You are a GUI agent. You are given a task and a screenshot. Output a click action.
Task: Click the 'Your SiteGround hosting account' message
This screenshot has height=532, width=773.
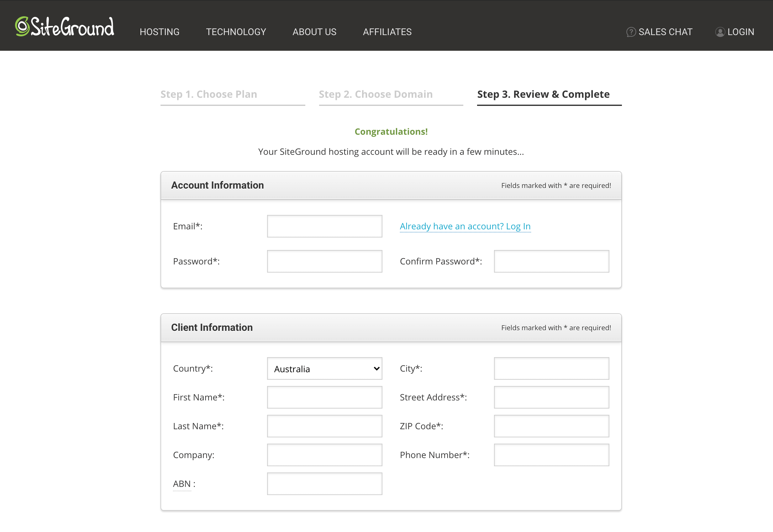391,152
